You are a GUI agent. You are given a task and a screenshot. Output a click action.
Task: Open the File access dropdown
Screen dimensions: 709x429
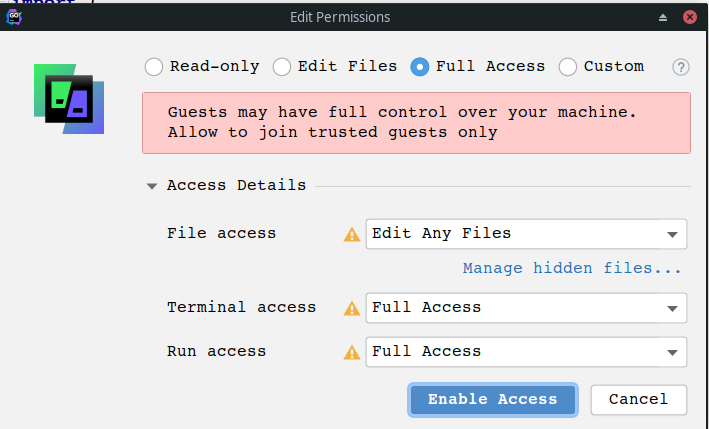[x=526, y=234]
